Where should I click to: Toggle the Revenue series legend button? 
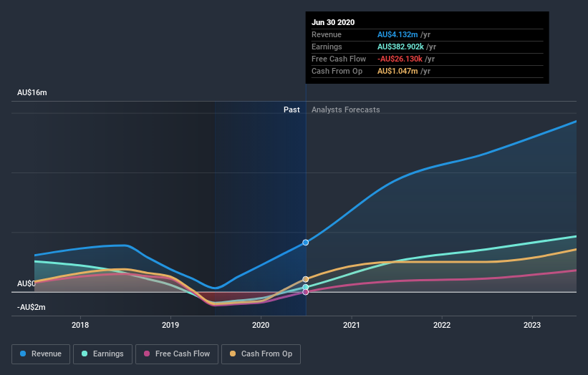41,354
